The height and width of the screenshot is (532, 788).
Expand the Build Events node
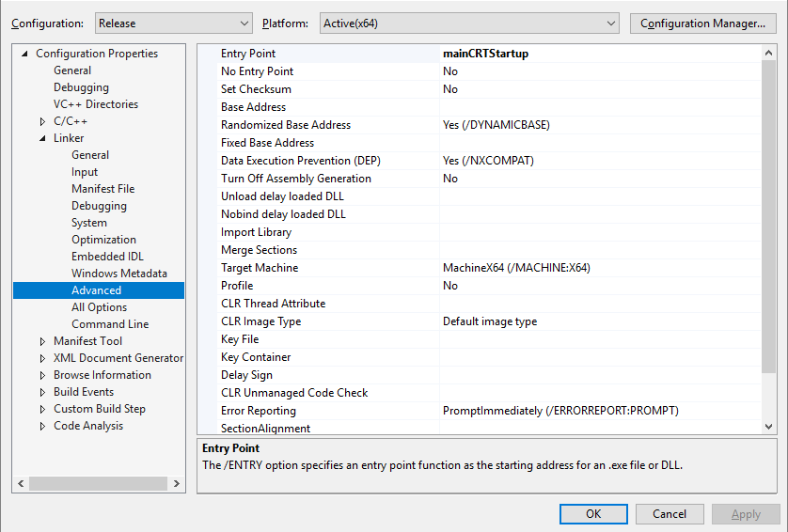coord(42,392)
